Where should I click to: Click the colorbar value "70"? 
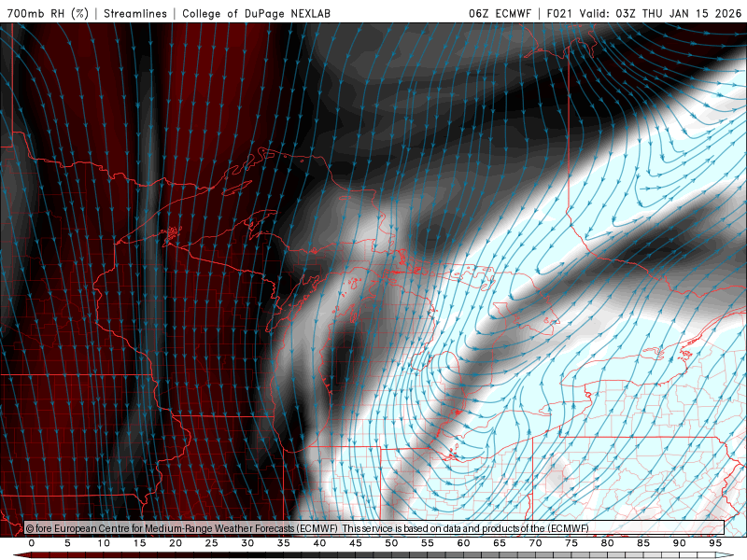point(535,543)
